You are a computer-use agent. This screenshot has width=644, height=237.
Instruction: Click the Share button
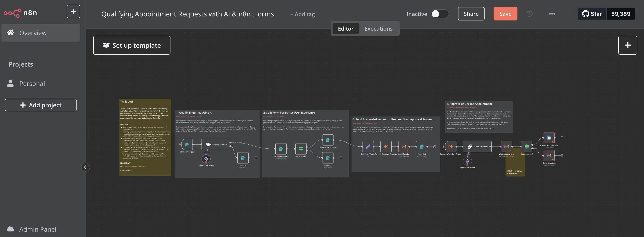point(471,14)
